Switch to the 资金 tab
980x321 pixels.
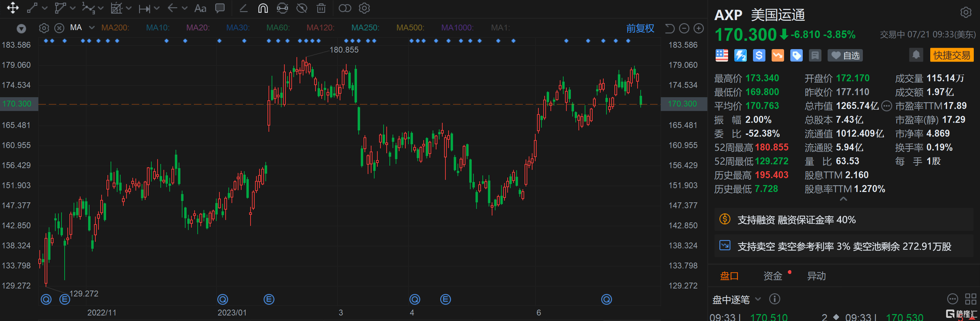click(x=772, y=276)
